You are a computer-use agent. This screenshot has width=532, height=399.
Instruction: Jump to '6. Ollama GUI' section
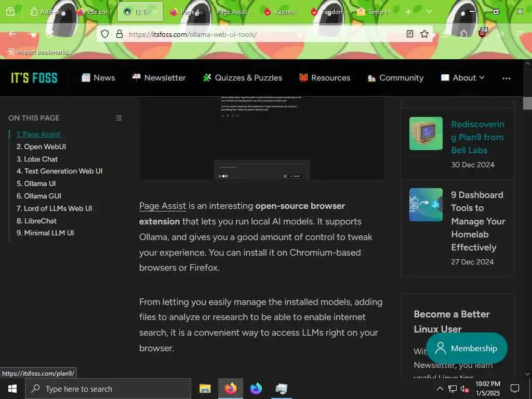pos(39,196)
